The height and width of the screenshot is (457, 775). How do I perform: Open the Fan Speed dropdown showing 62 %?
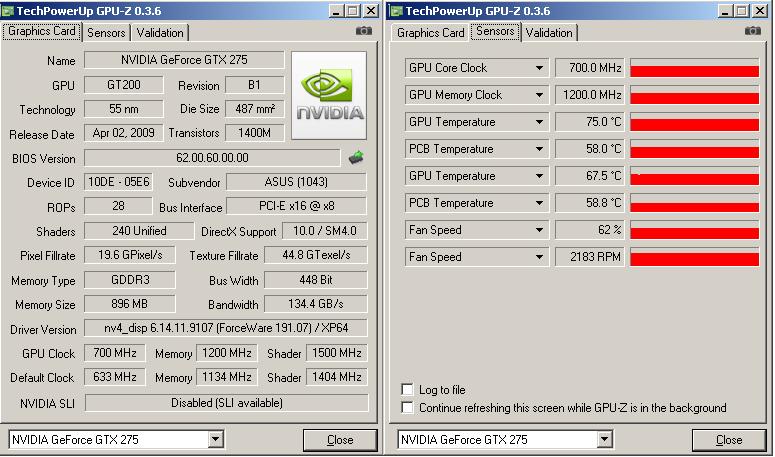(539, 230)
